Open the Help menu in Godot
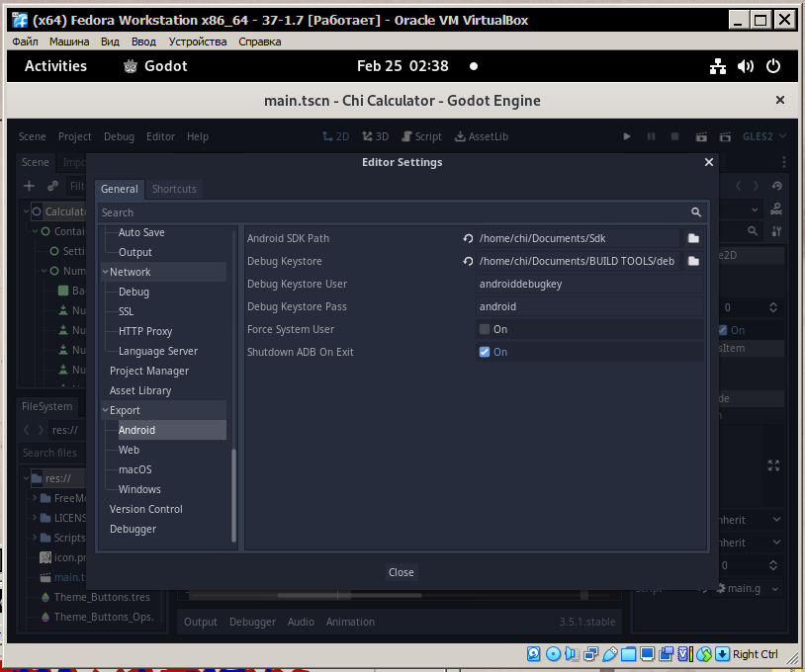Screen dimensions: 805x672 (198, 136)
